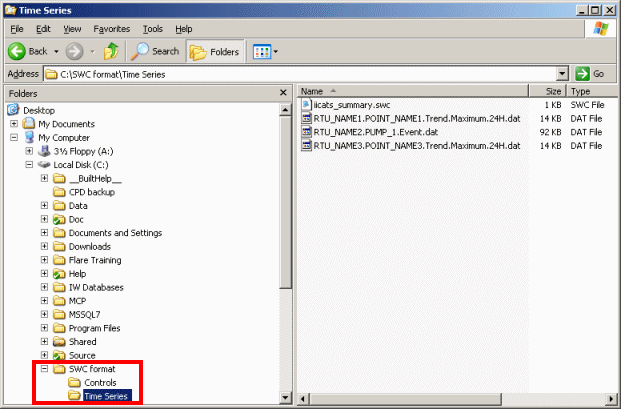The width and height of the screenshot is (621, 409).
Task: Select the CPD backup folder icon
Action: (x=59, y=192)
